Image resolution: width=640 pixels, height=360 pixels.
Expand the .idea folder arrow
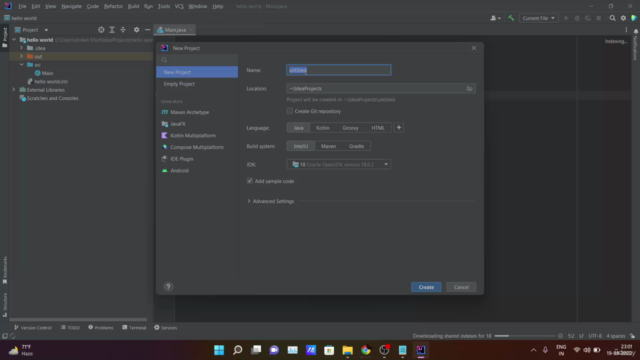[22, 48]
